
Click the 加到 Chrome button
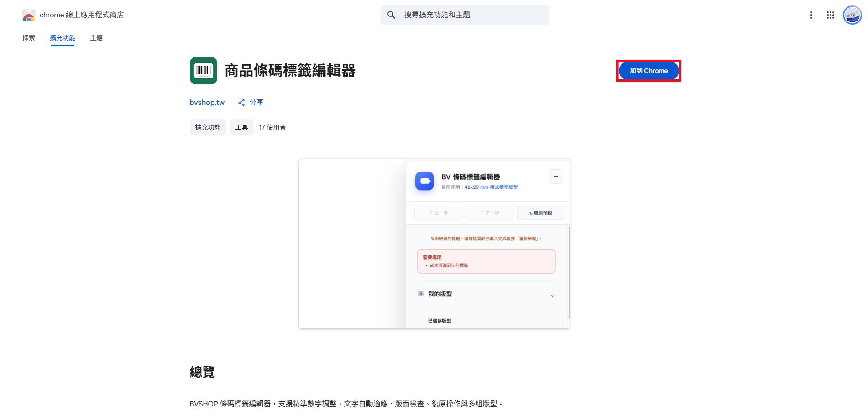[648, 71]
